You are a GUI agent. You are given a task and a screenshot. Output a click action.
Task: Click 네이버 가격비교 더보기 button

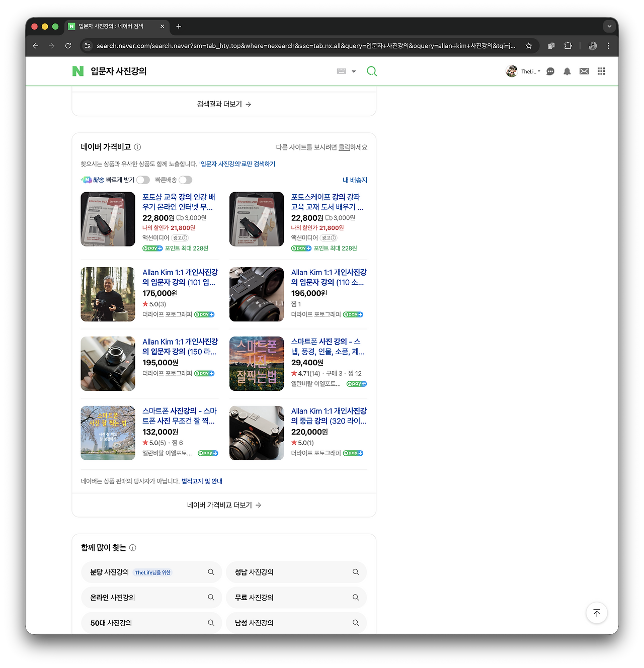click(224, 505)
